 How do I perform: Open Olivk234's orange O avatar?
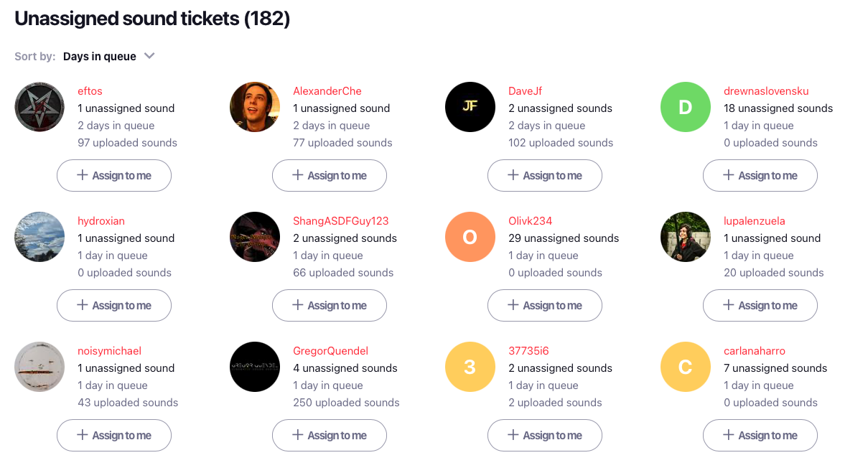pos(470,237)
